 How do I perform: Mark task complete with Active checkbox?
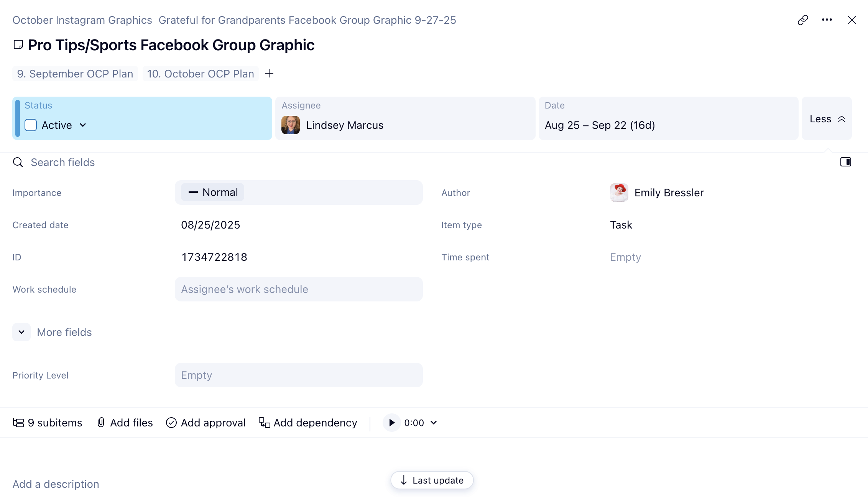[31, 125]
